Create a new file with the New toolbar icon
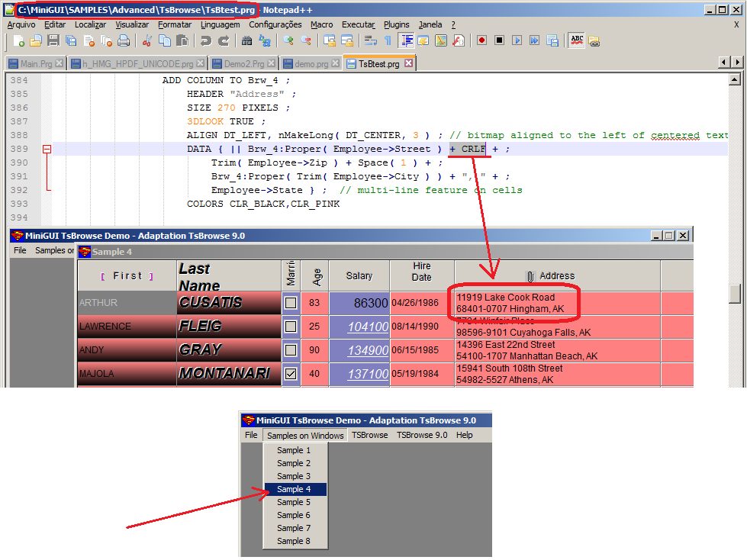This screenshot has width=747, height=560. coord(18,41)
